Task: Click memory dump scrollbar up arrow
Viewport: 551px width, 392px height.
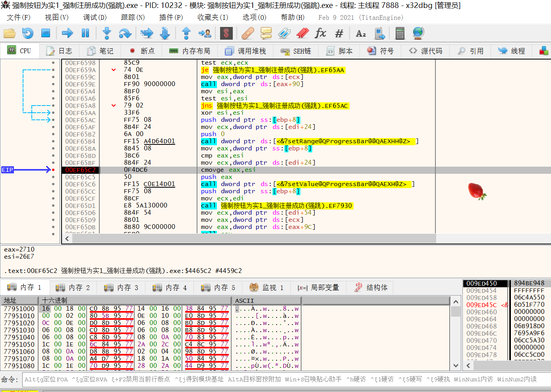Action: coord(456,302)
